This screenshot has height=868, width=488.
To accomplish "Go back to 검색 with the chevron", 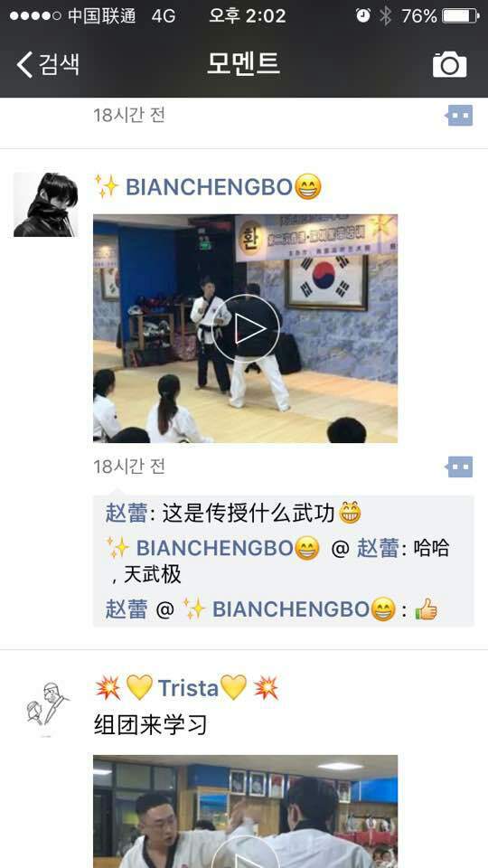I will (24, 65).
